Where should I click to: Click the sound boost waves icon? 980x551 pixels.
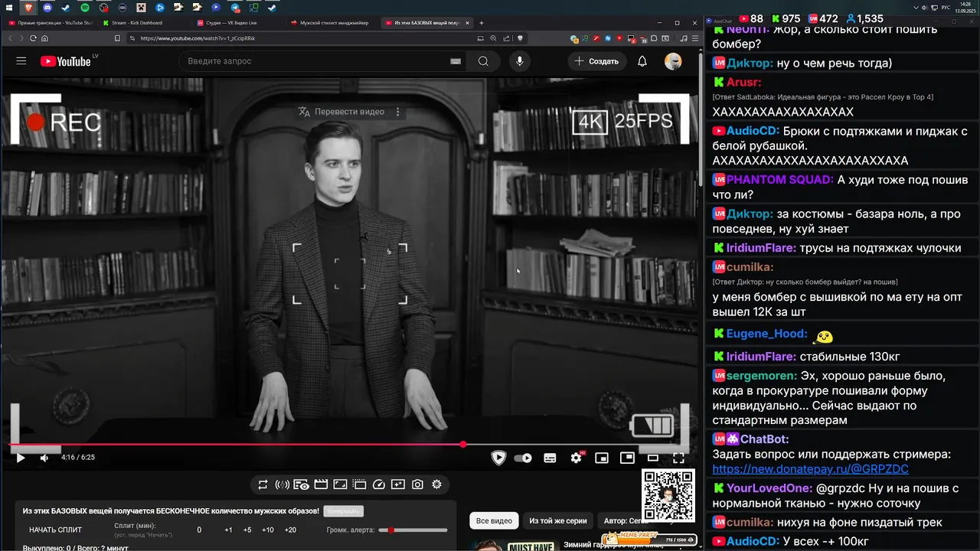[x=282, y=484]
